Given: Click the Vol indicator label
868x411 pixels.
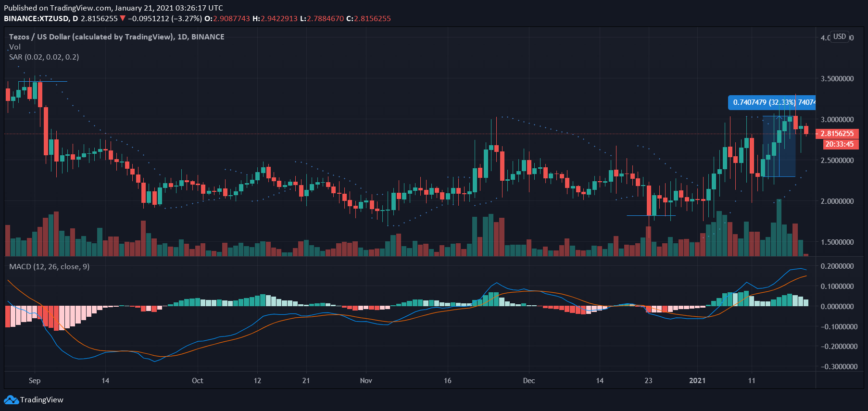Looking at the screenshot, I should tap(15, 47).
